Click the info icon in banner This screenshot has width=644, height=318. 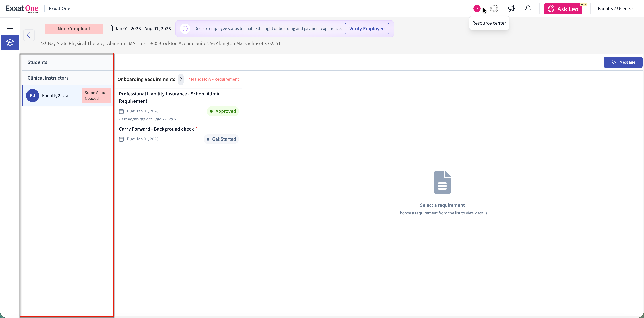185,28
